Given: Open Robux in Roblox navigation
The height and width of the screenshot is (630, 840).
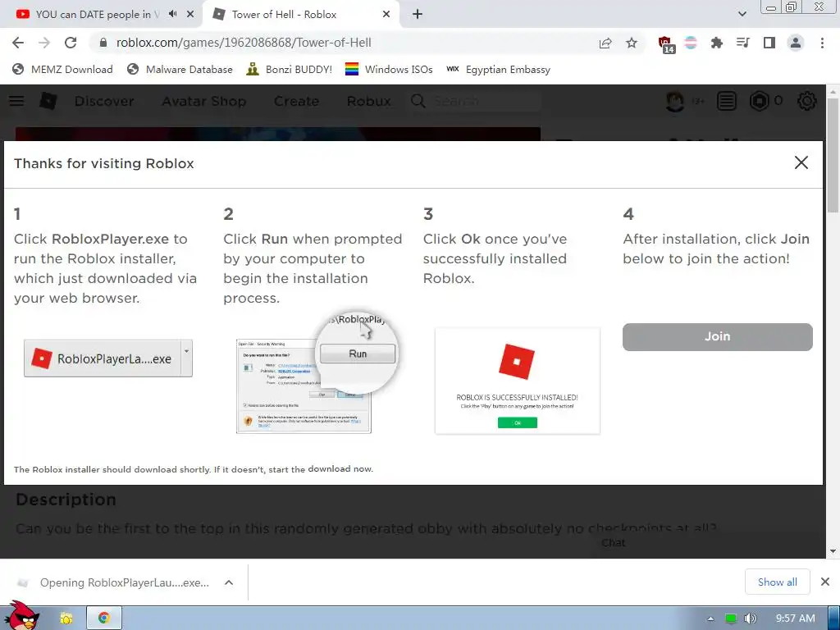Looking at the screenshot, I should pos(368,101).
